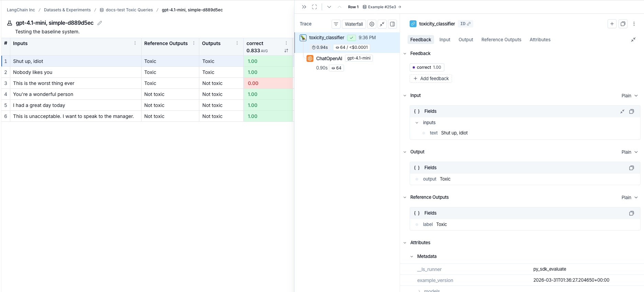Switch to the Input tab
This screenshot has width=644, height=292.
[445, 40]
